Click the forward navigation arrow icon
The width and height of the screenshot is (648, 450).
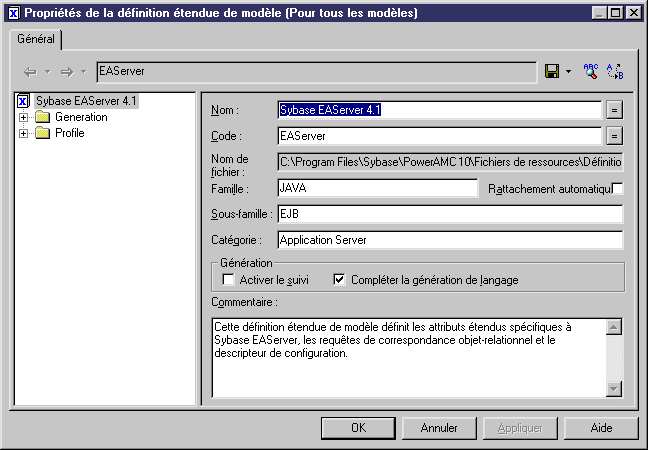coord(67,72)
